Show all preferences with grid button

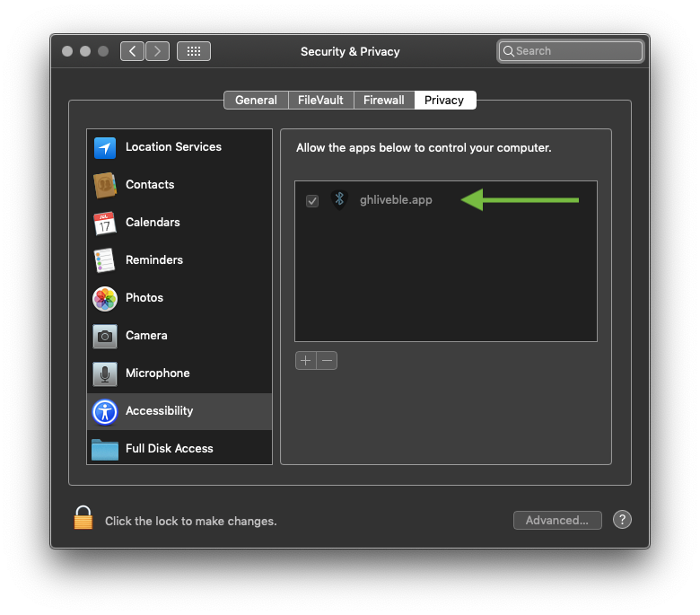point(194,51)
